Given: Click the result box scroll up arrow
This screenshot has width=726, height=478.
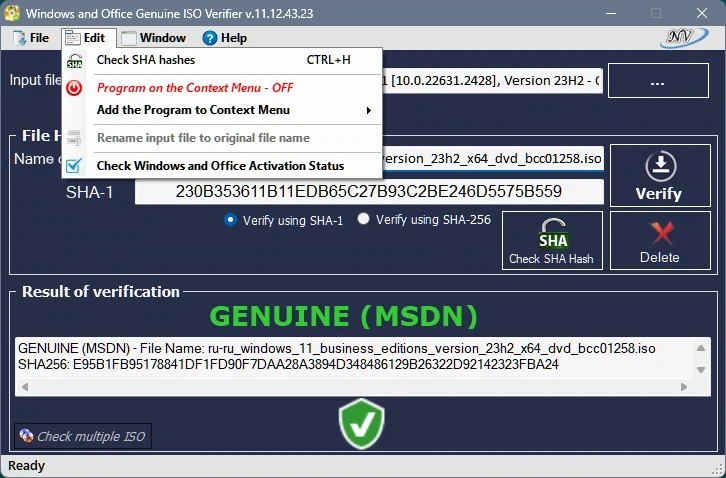Looking at the screenshot, I should click(x=701, y=348).
